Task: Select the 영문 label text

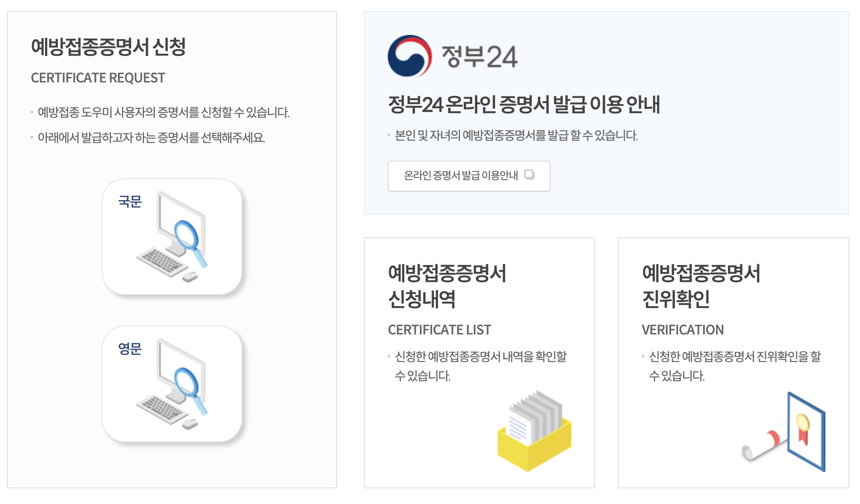Action: pos(130,349)
